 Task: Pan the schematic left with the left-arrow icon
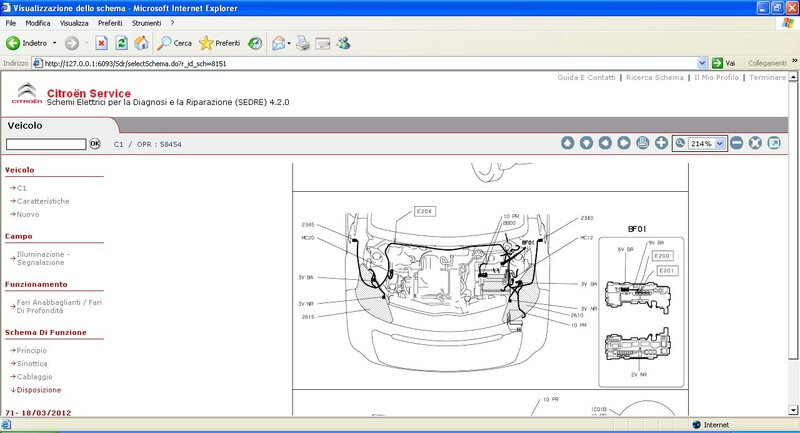(605, 144)
